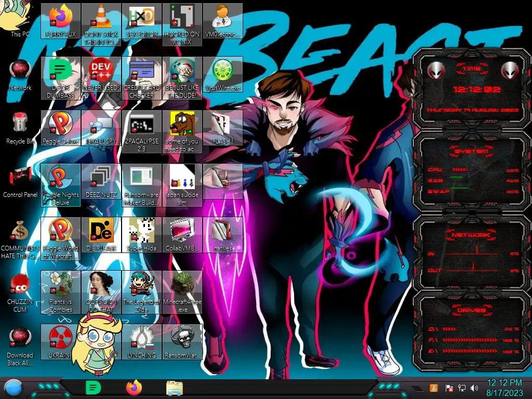Select the CollabVMB... monitor icon
This screenshot has width=532, height=399.
pos(182,235)
